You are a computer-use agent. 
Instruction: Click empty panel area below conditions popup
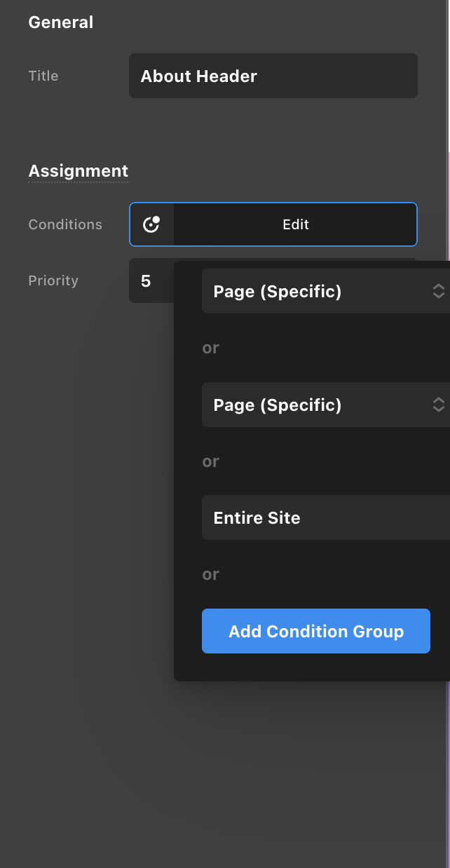tap(224, 771)
